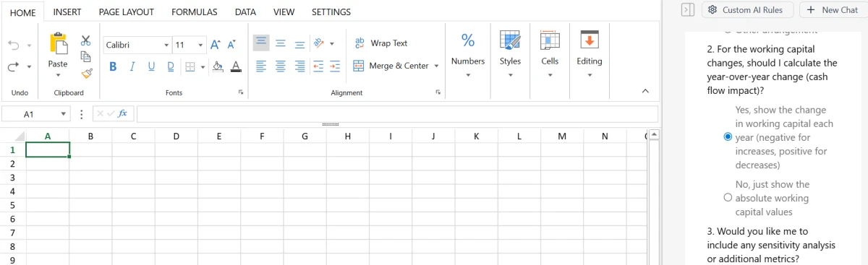Open the Calibri font name dropdown
The width and height of the screenshot is (868, 265).
pyautogui.click(x=166, y=45)
